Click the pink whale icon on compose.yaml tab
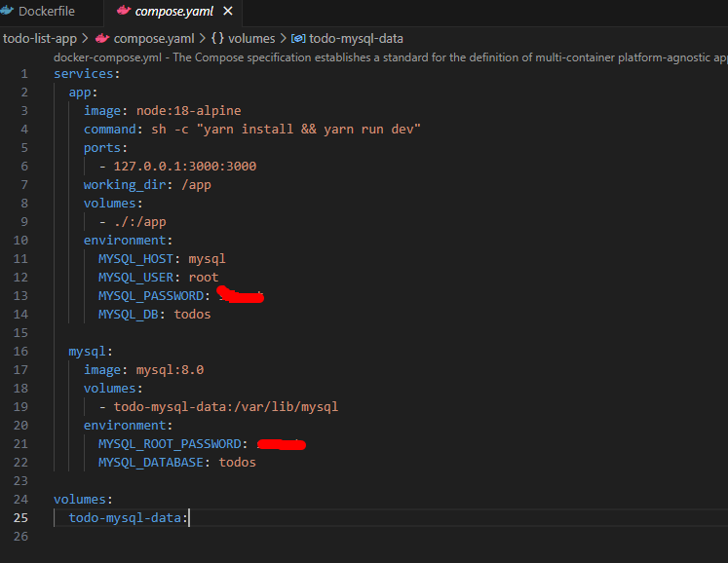Viewport: 728px width, 563px height. click(124, 12)
